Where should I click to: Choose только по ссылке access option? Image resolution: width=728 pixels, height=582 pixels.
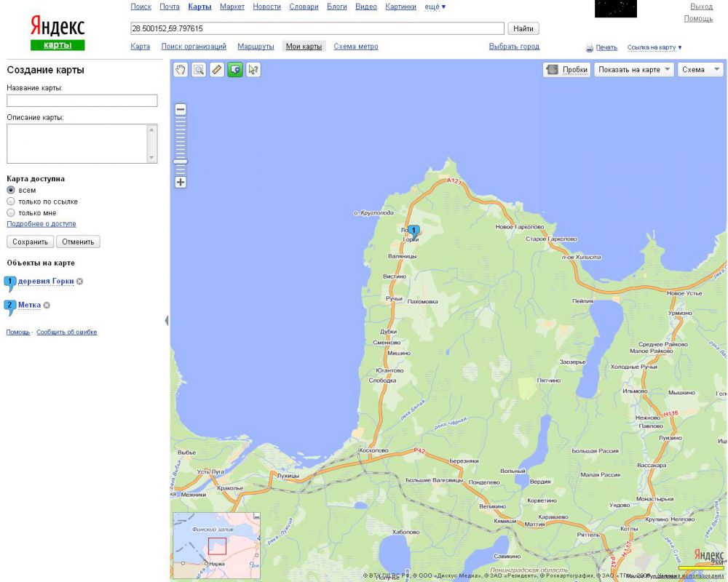click(11, 202)
